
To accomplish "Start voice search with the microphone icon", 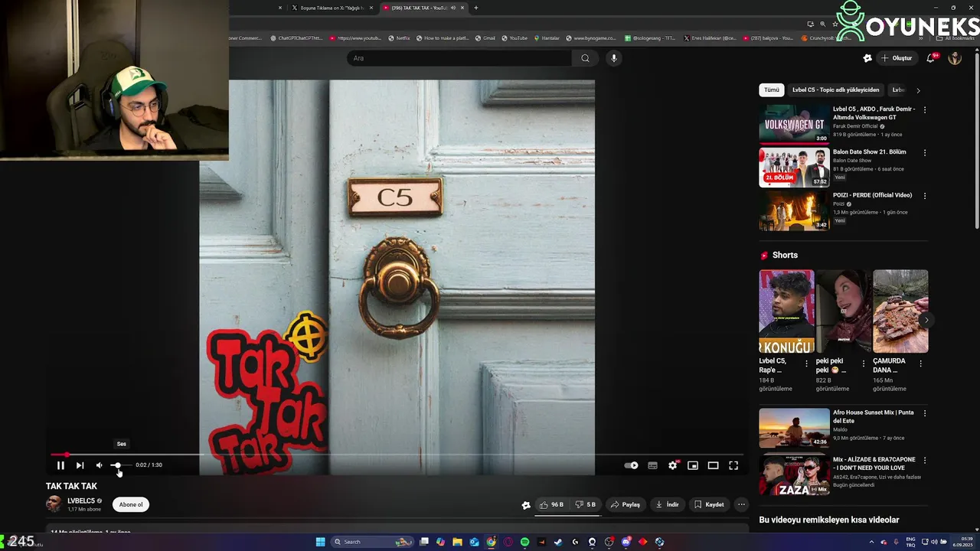I will [613, 58].
